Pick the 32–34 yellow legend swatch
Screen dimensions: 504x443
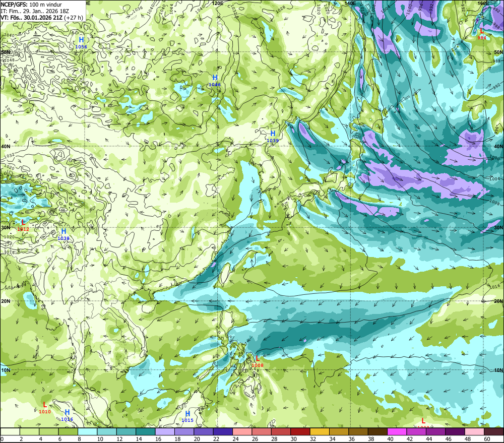(320, 431)
